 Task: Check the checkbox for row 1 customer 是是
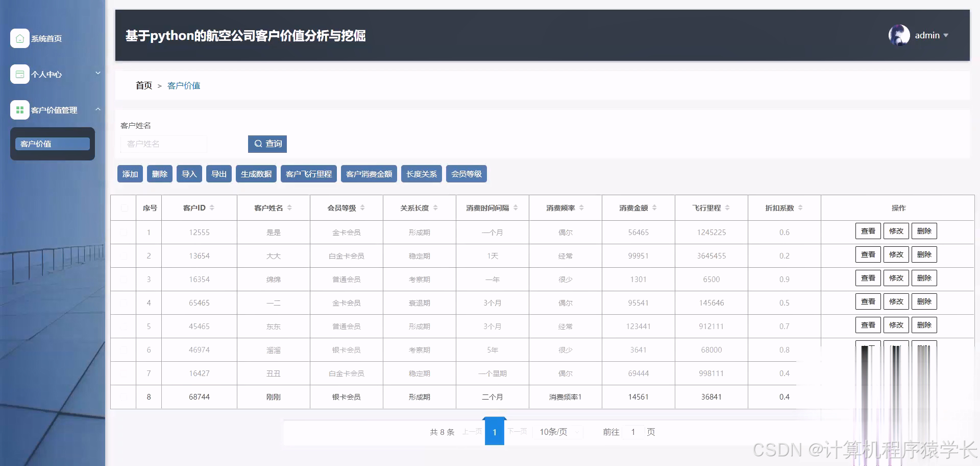coord(123,232)
